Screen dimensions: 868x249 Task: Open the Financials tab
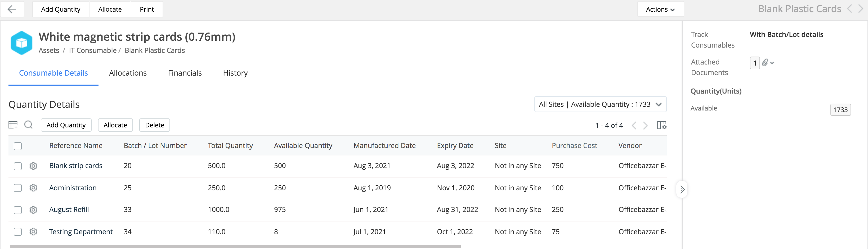click(185, 73)
